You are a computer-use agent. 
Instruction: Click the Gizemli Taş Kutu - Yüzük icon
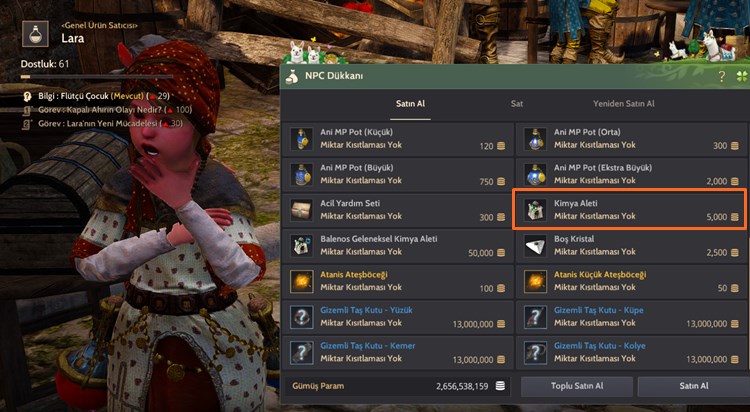tap(301, 317)
